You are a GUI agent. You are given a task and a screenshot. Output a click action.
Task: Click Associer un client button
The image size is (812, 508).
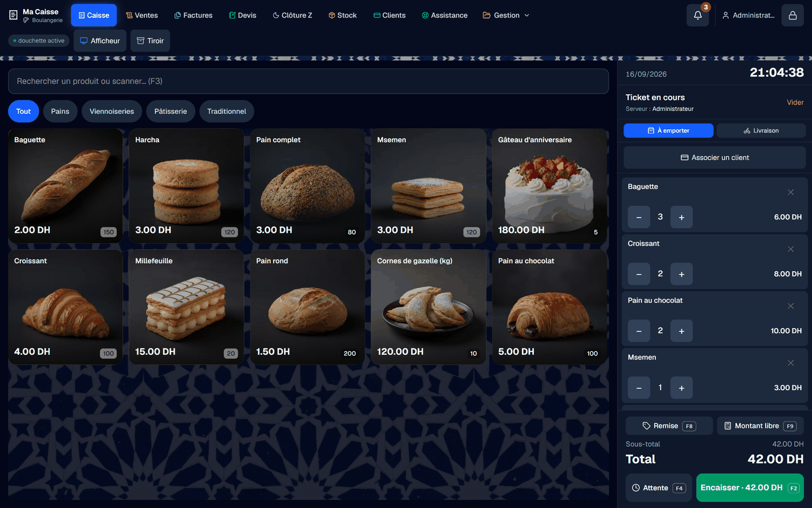(x=715, y=157)
